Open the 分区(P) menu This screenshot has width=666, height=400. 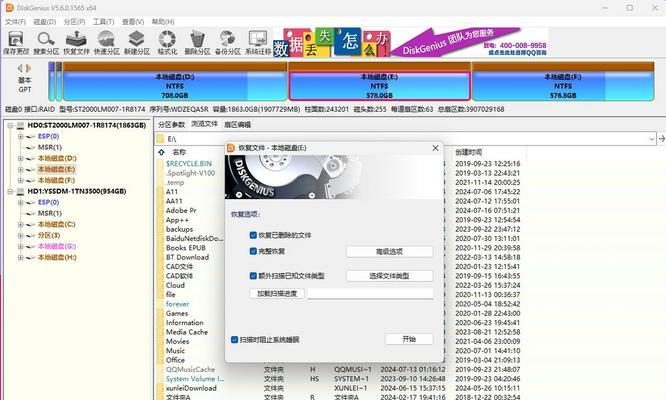pyautogui.click(x=74, y=22)
